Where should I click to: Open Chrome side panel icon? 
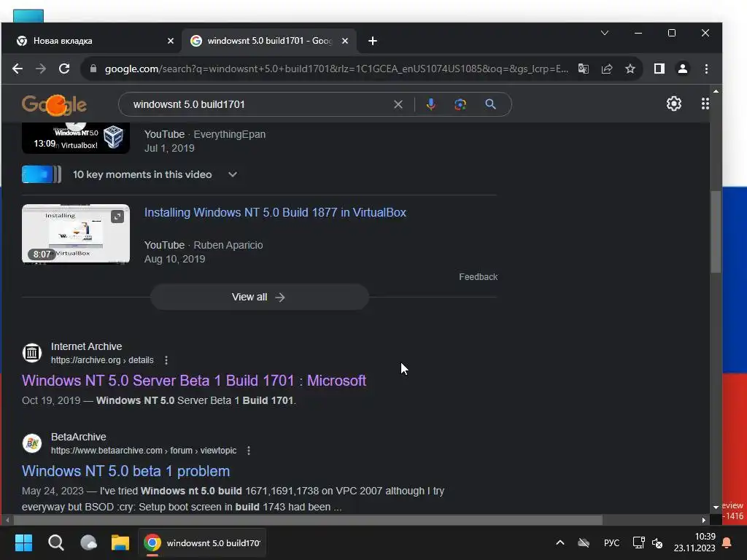click(x=659, y=69)
